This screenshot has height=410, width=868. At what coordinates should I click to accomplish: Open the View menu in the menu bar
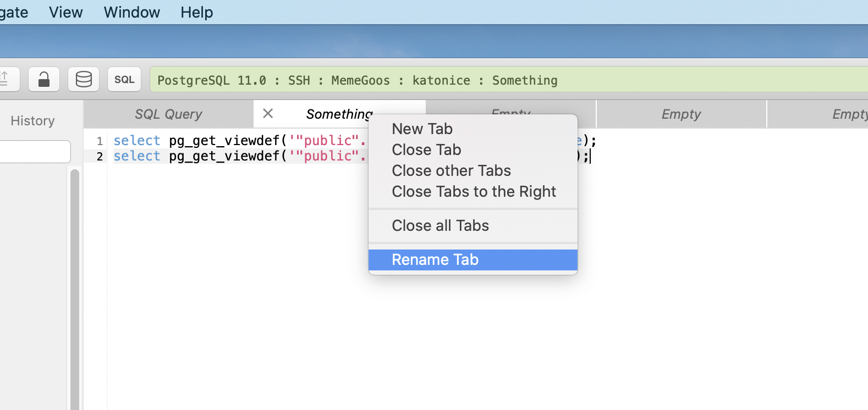[65, 12]
